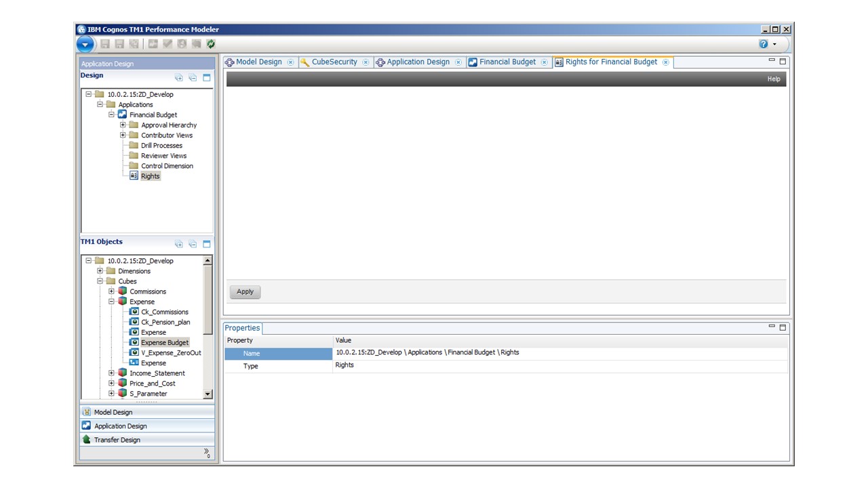Image resolution: width=868 pixels, height=488 pixels.
Task: Close the CubeSecurity tab
Action: point(366,62)
